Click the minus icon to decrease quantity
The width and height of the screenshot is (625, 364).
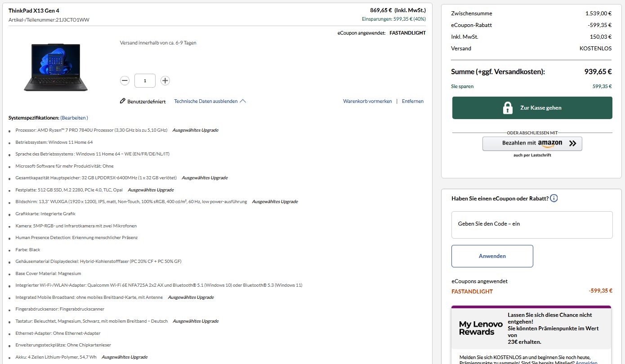(x=125, y=80)
